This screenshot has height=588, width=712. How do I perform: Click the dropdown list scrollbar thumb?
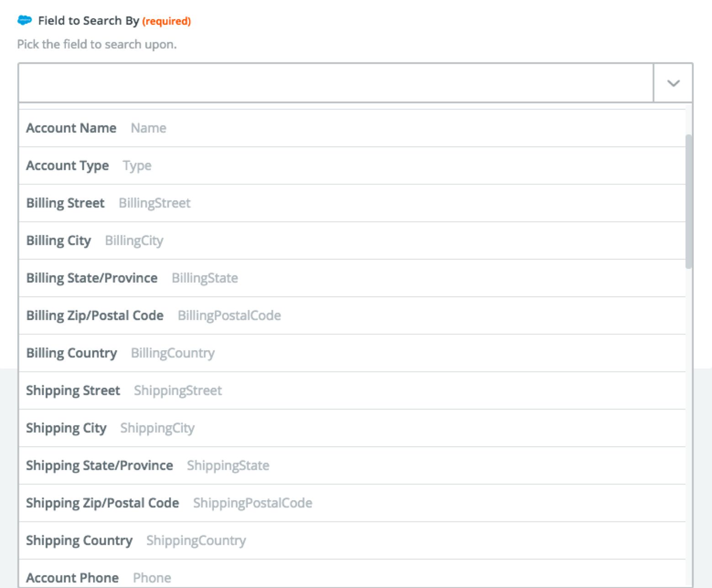pyautogui.click(x=689, y=201)
